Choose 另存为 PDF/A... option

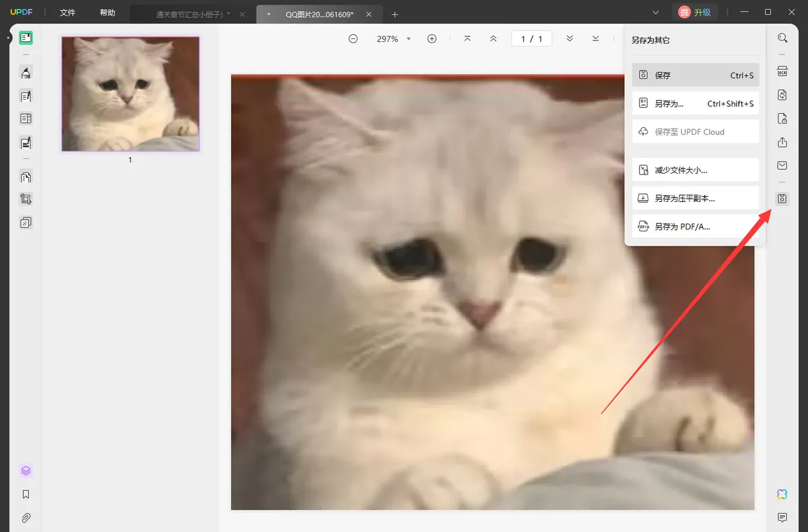click(x=696, y=227)
